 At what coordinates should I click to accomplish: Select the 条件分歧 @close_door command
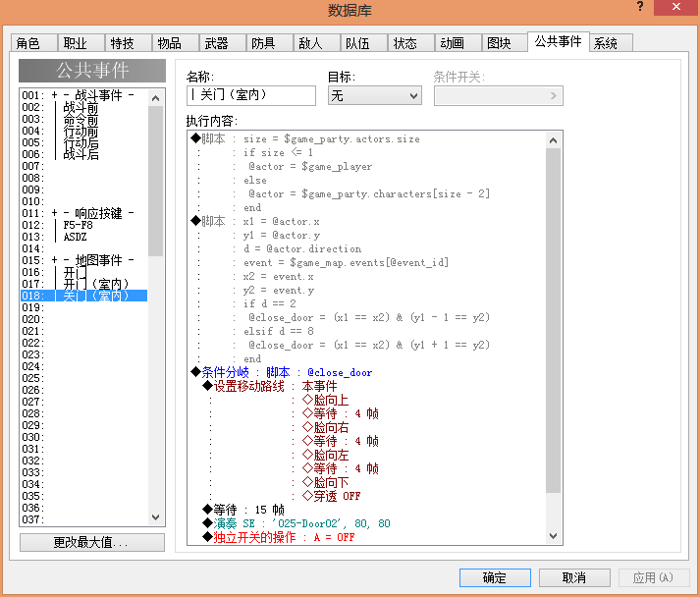click(367, 372)
